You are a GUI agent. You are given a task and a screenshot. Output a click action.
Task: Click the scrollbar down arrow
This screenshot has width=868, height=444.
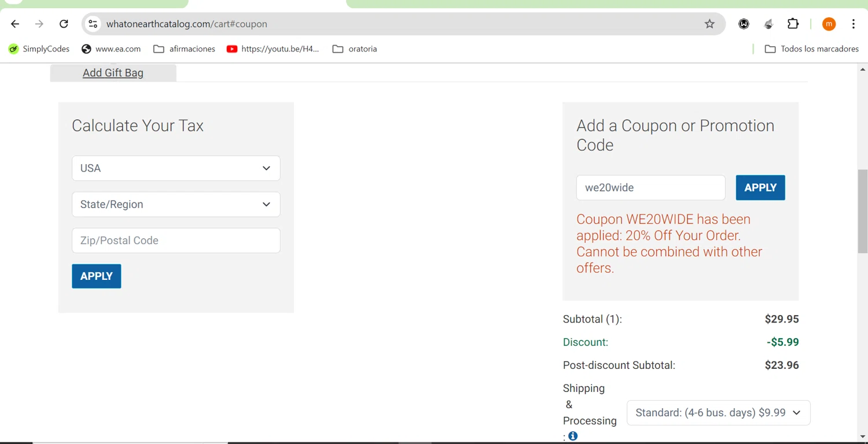coord(862,437)
